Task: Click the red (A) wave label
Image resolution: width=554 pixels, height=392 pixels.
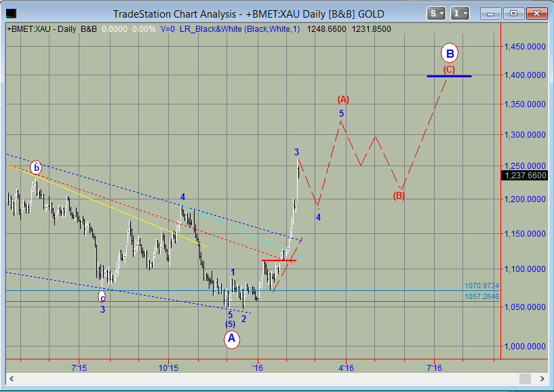Action: 343,100
